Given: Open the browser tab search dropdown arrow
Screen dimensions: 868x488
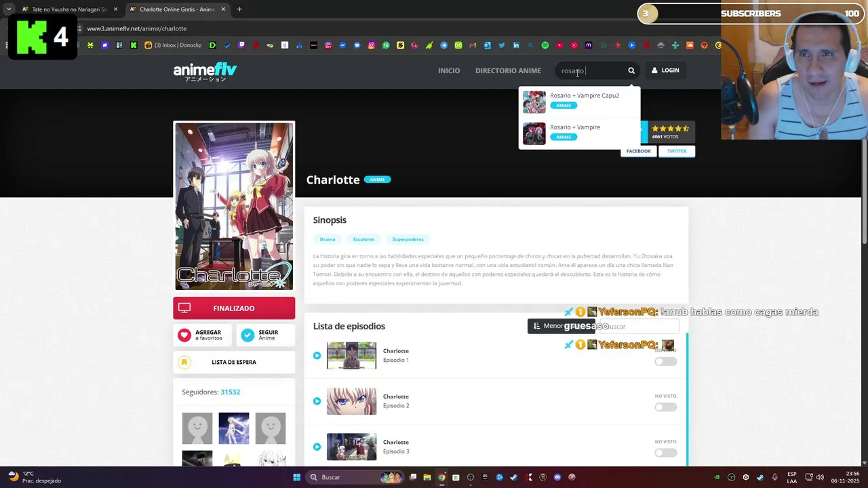Looking at the screenshot, I should coord(8,9).
